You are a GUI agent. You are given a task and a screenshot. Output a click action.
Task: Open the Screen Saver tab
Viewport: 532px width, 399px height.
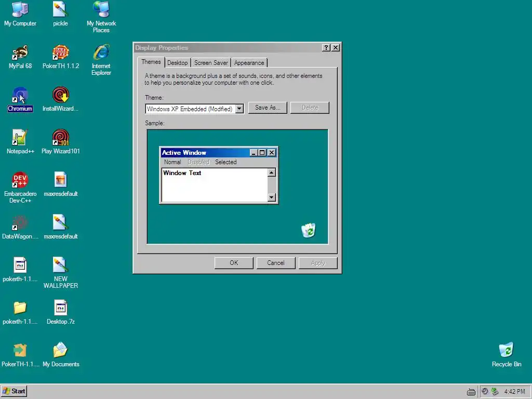click(x=211, y=63)
